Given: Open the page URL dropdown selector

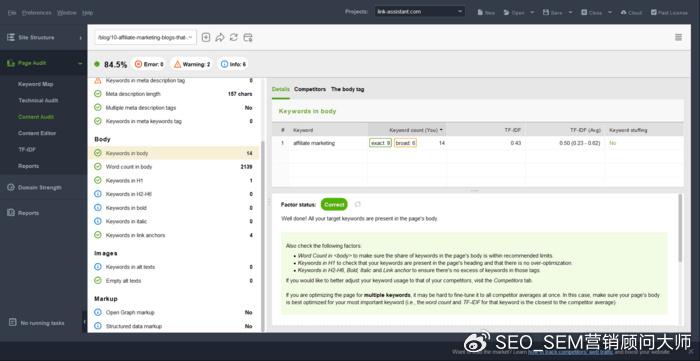Looking at the screenshot, I should coord(146,37).
